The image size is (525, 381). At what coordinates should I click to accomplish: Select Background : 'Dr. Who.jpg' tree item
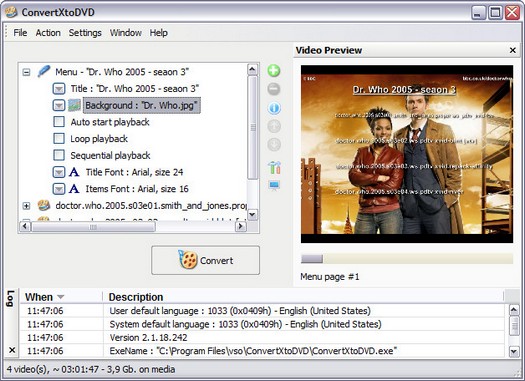tap(141, 105)
